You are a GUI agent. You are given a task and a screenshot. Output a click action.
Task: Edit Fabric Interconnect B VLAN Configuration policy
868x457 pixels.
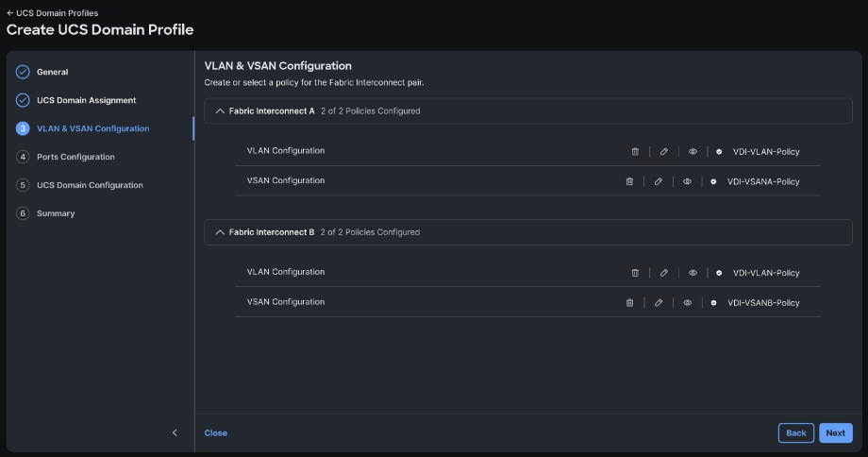pos(663,273)
